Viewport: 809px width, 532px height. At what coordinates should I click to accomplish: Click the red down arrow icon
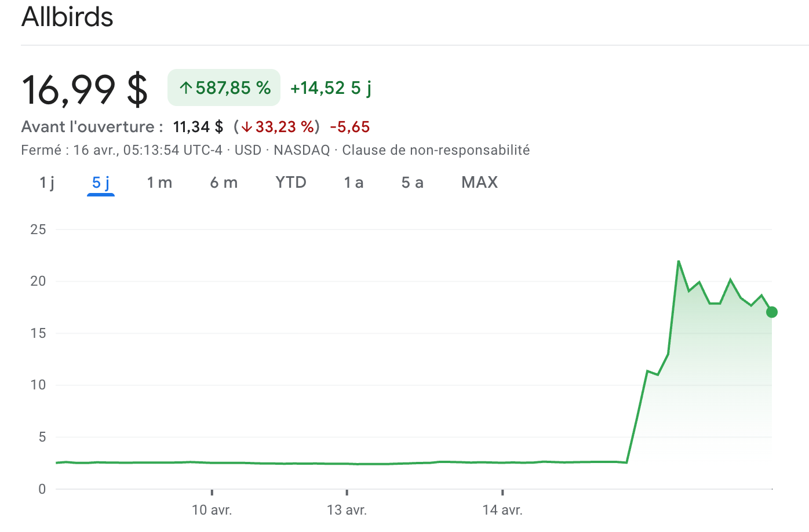coord(247,127)
